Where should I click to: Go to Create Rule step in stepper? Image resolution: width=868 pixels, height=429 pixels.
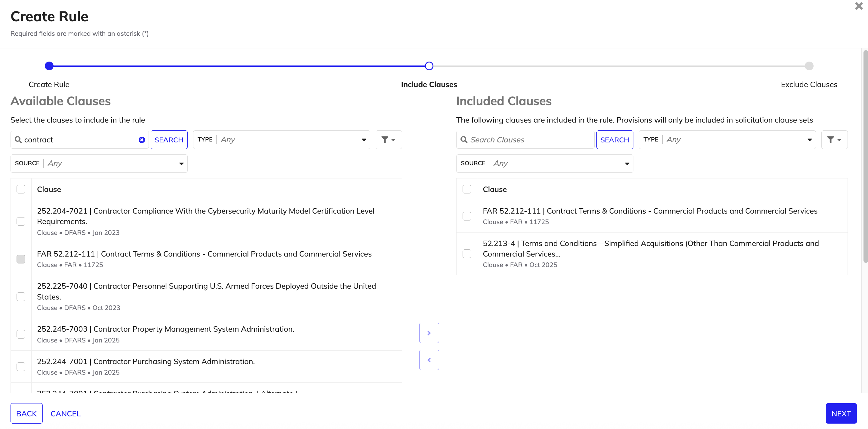[49, 66]
